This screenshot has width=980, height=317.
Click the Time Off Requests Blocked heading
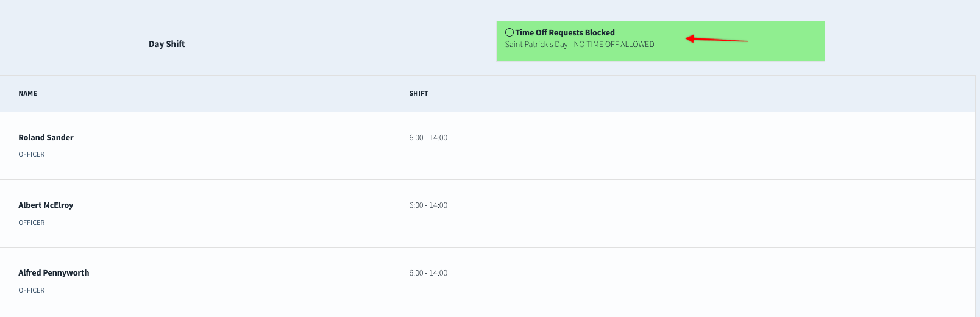[x=565, y=33]
